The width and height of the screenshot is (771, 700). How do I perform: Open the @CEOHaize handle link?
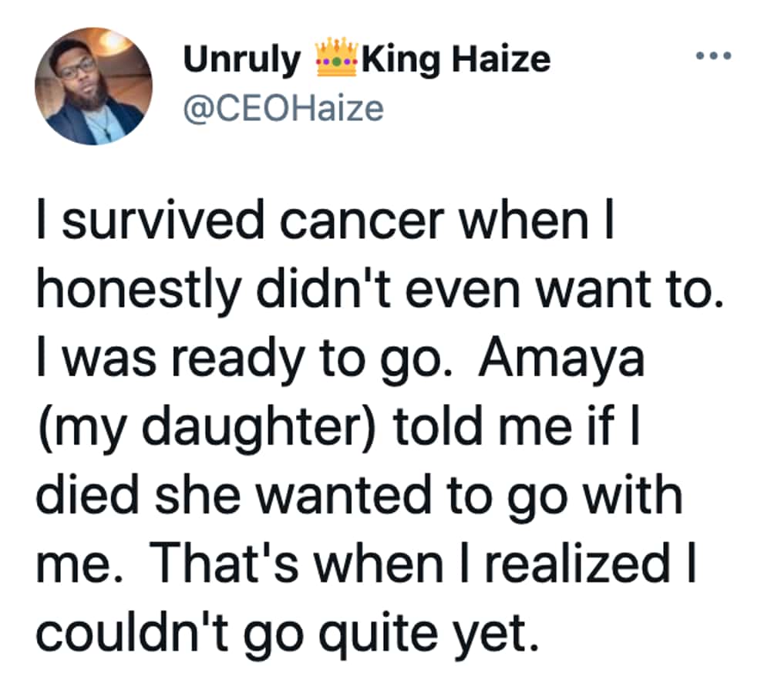click(283, 109)
